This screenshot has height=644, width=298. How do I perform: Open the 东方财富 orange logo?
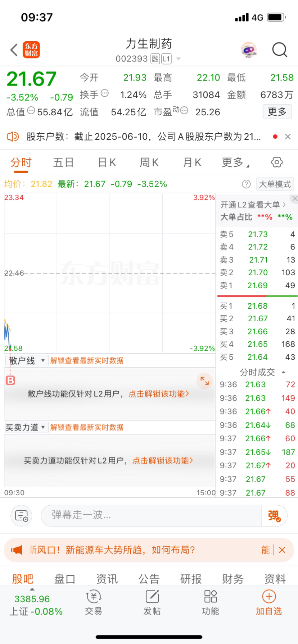point(31,50)
